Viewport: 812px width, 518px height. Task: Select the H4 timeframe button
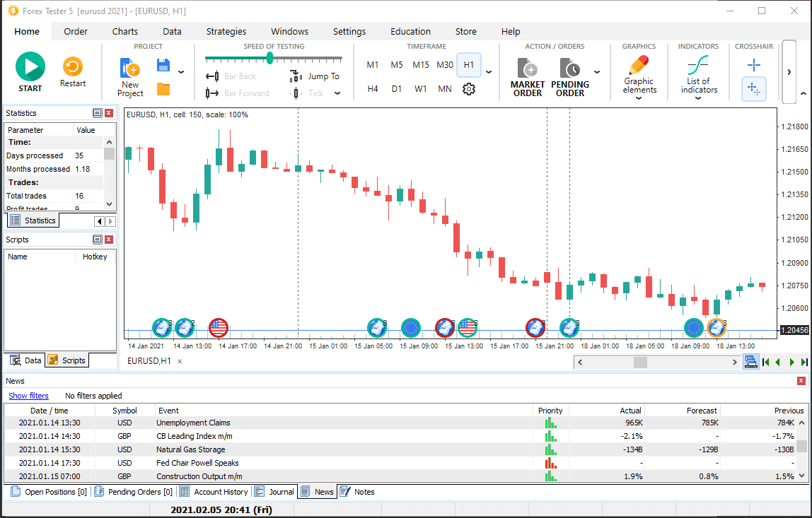[x=373, y=89]
